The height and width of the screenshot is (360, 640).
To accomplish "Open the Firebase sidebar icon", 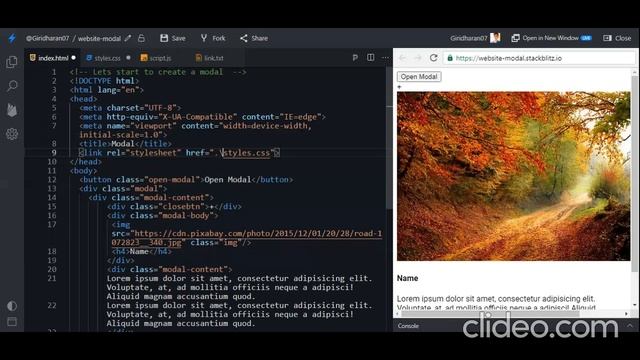I will pos(12,110).
